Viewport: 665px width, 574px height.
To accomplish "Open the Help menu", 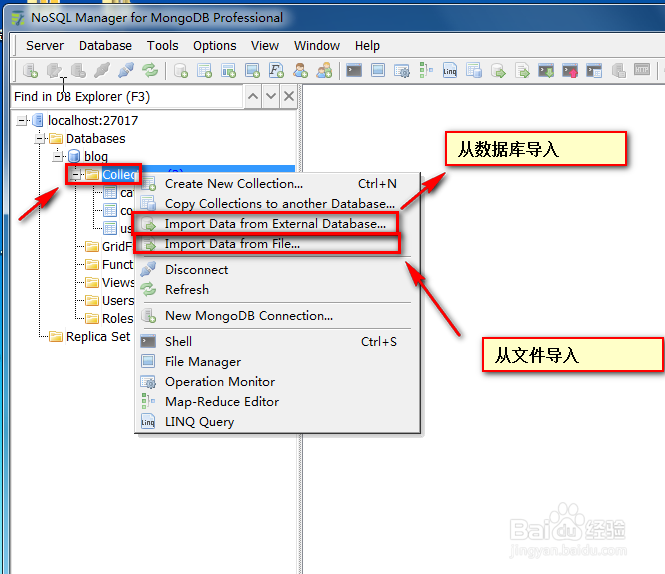I will click(x=367, y=45).
